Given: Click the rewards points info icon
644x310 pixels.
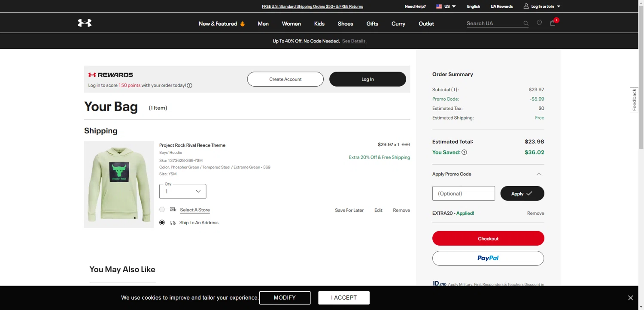Looking at the screenshot, I should pyautogui.click(x=189, y=85).
